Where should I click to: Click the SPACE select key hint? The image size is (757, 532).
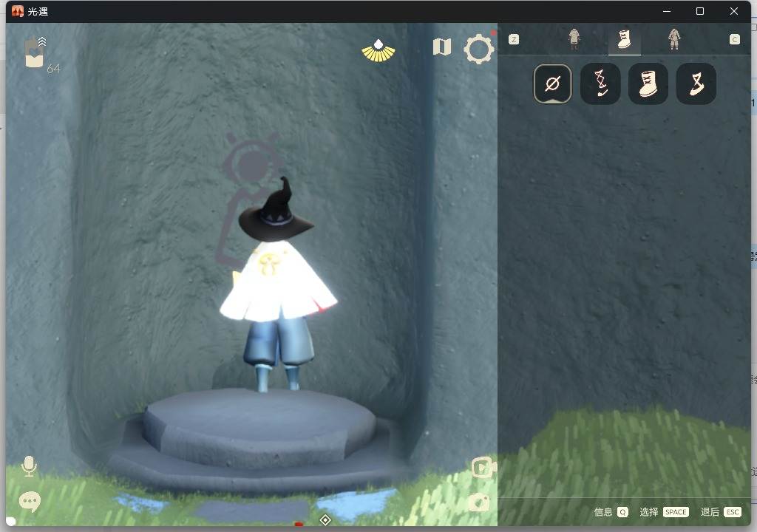click(x=676, y=512)
